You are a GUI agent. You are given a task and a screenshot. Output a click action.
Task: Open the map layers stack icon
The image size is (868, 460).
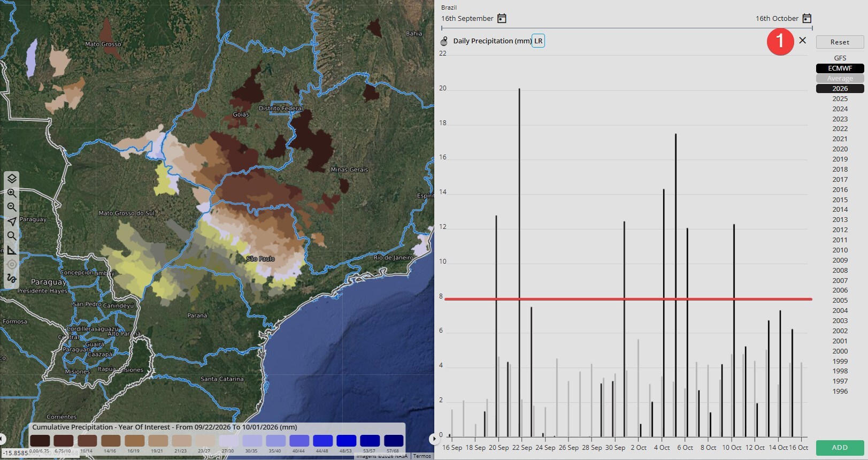point(12,179)
